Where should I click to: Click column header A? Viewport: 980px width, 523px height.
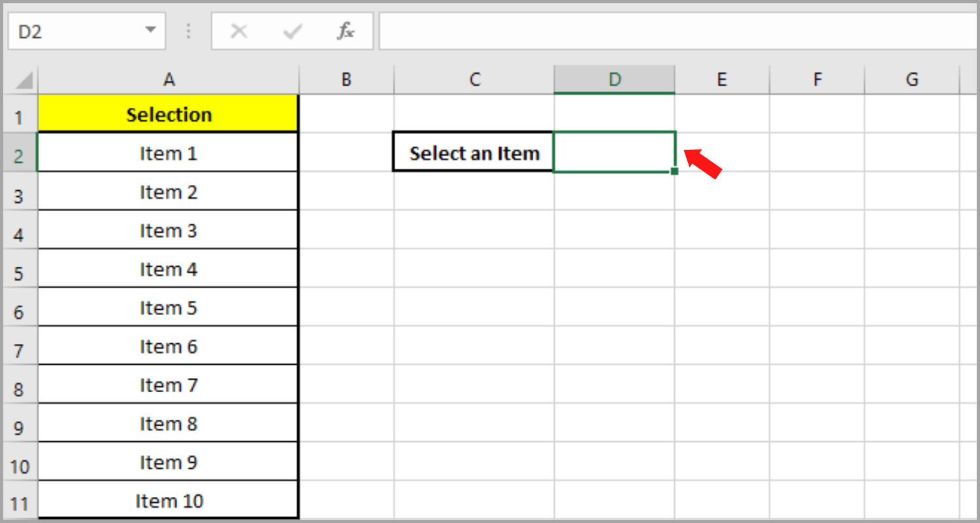169,78
